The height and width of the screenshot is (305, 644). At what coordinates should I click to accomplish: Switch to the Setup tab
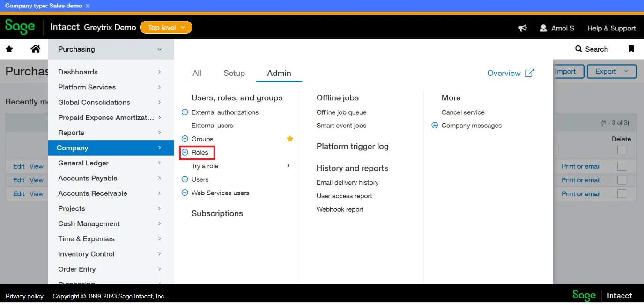click(x=234, y=73)
